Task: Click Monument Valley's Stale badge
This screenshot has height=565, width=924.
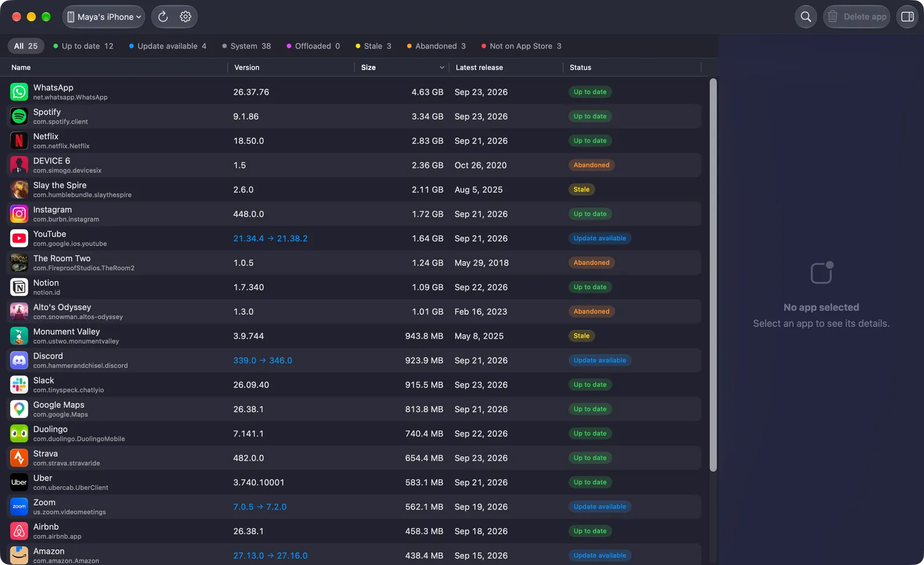Action: (x=582, y=336)
